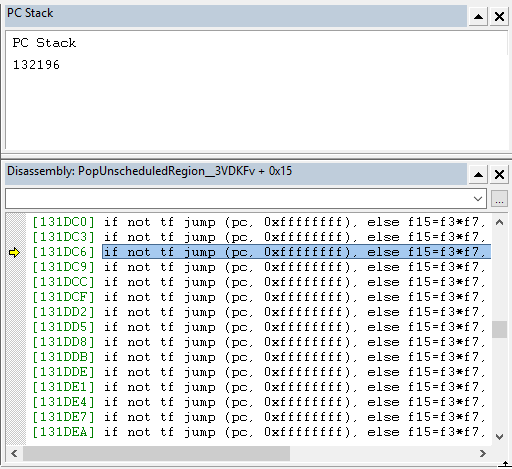Select the instruction line at address 131DD5
512x469 pixels.
pyautogui.click(x=258, y=327)
